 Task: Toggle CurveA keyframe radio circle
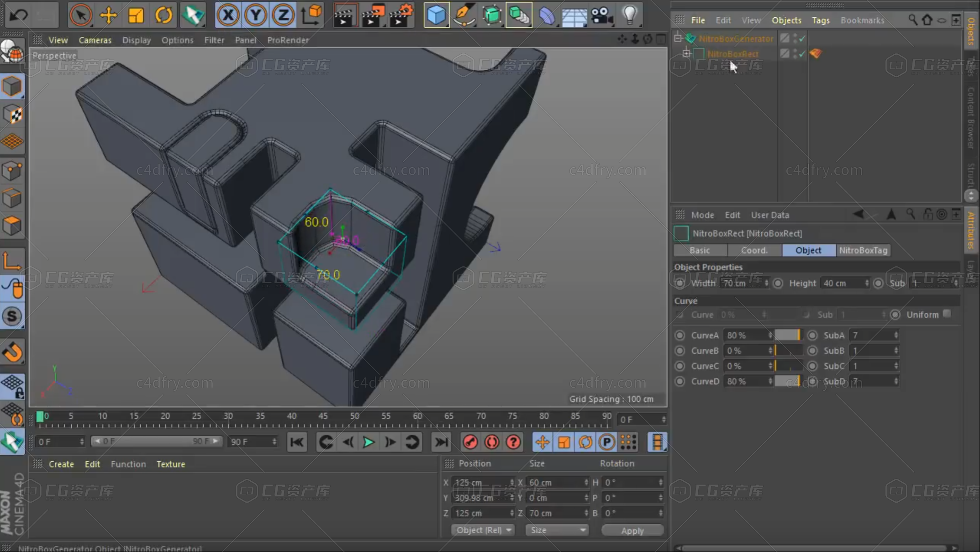pyautogui.click(x=680, y=335)
